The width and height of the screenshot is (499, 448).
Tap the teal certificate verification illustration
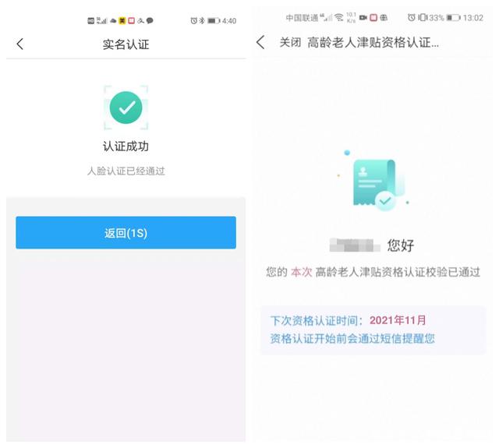click(376, 182)
